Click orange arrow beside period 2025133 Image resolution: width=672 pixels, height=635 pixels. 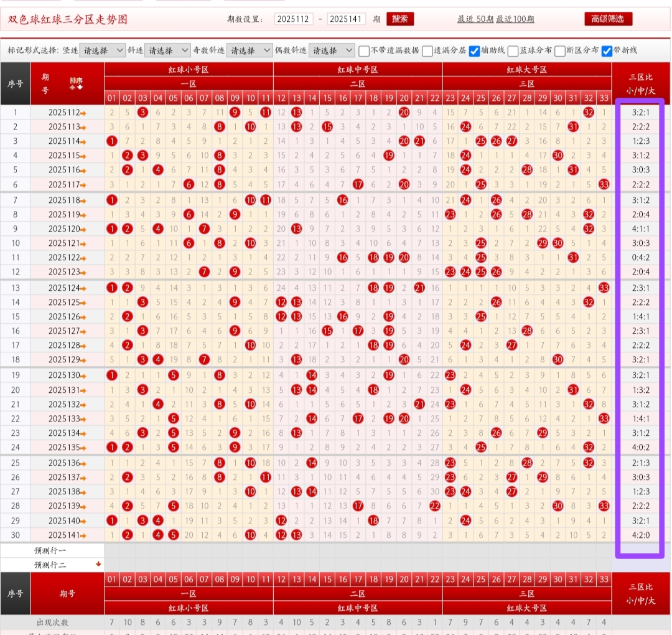point(83,420)
